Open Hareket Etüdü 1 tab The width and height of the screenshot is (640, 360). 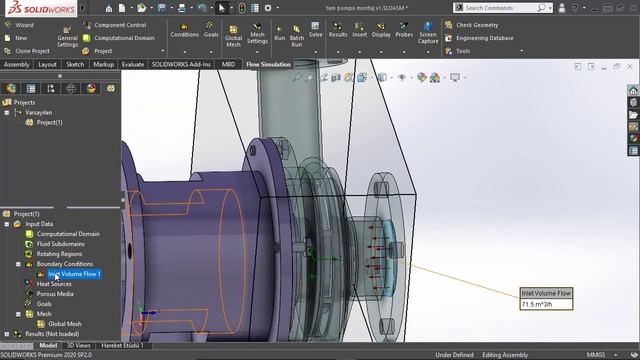(x=122, y=345)
